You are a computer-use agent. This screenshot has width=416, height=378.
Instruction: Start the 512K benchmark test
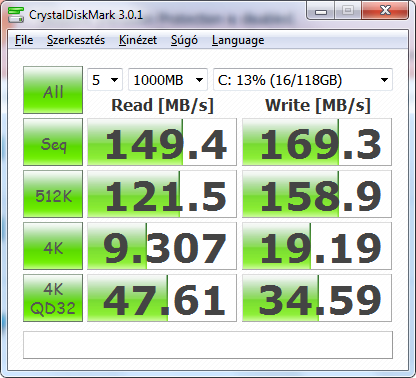coord(53,194)
